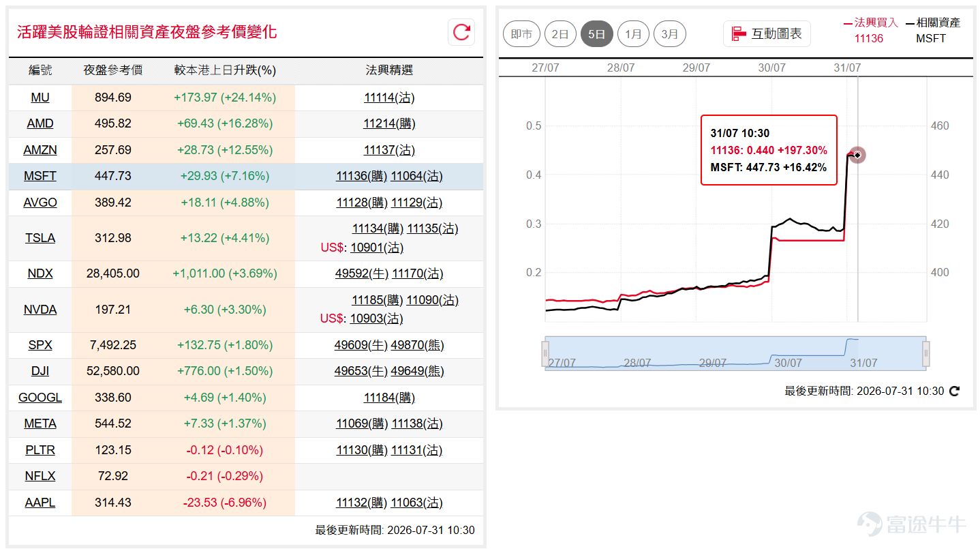The height and width of the screenshot is (549, 980).
Task: Click MU's overnight price 894.69
Action: 112,98
